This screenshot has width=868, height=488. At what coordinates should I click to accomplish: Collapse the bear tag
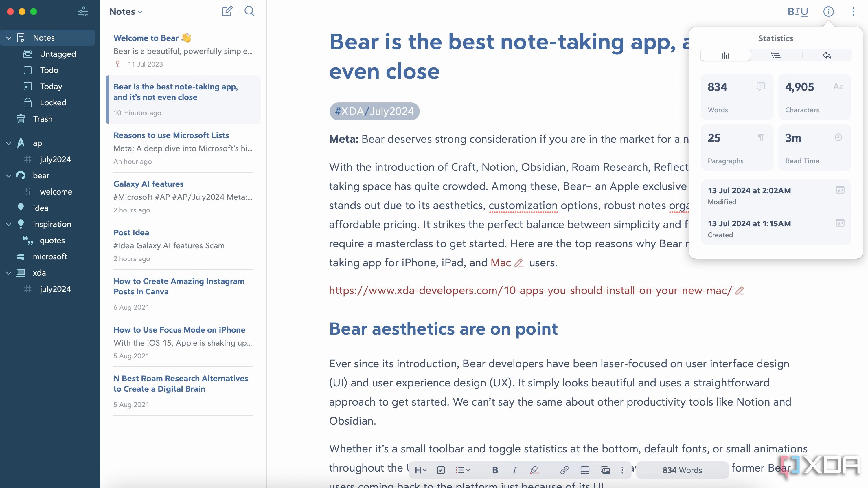click(x=9, y=176)
